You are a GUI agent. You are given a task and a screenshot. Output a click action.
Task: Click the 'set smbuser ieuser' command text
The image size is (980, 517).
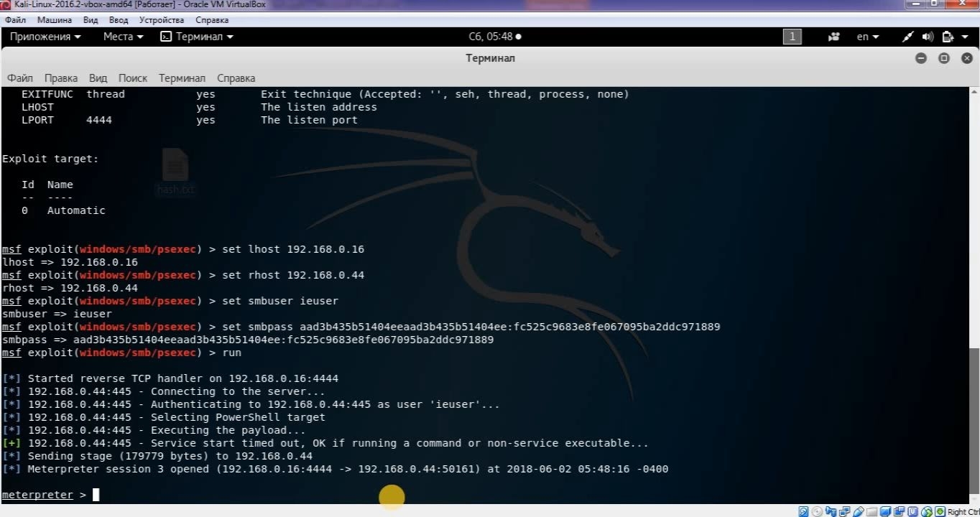tap(280, 301)
